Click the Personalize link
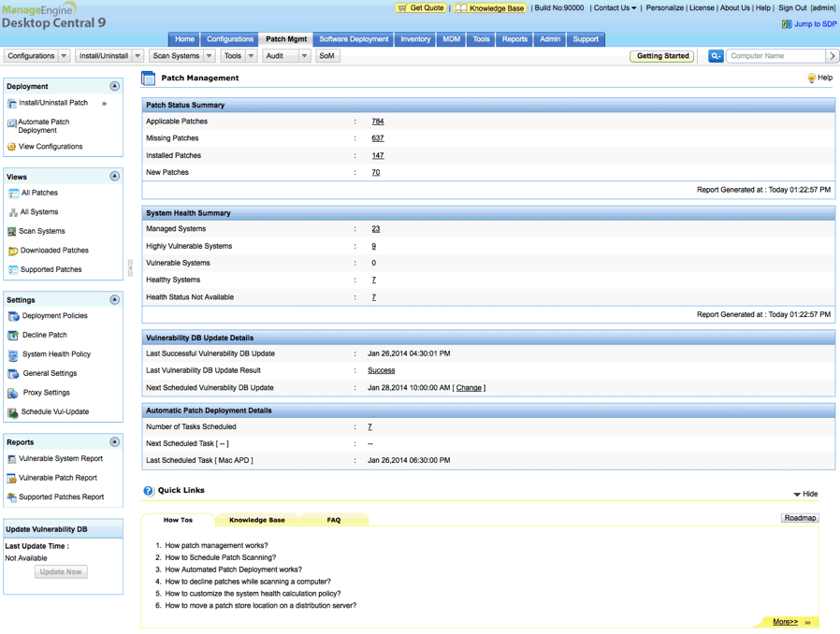 [x=664, y=8]
